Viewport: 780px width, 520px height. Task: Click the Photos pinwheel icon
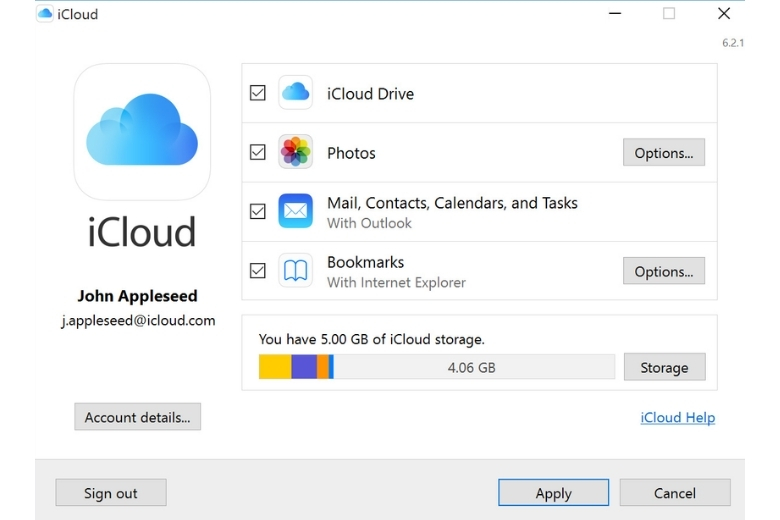coord(295,152)
